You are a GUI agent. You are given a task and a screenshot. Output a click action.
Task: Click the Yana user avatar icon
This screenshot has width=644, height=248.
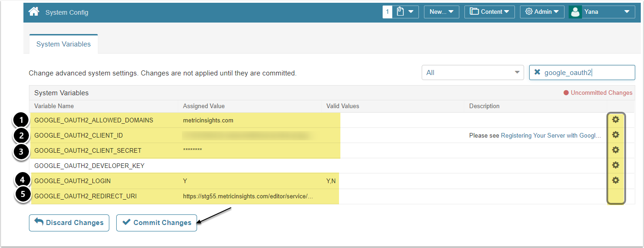575,12
